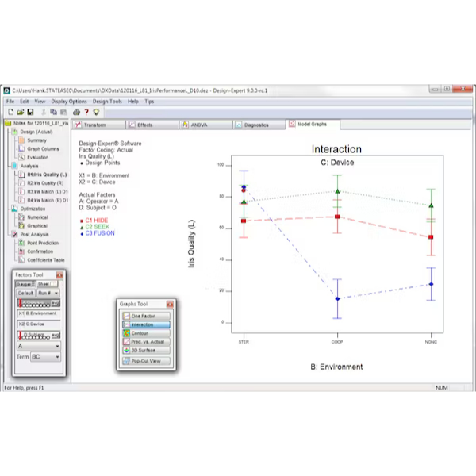476x476 pixels.
Task: Save the design with the floppy icon
Action: pyautogui.click(x=30, y=112)
